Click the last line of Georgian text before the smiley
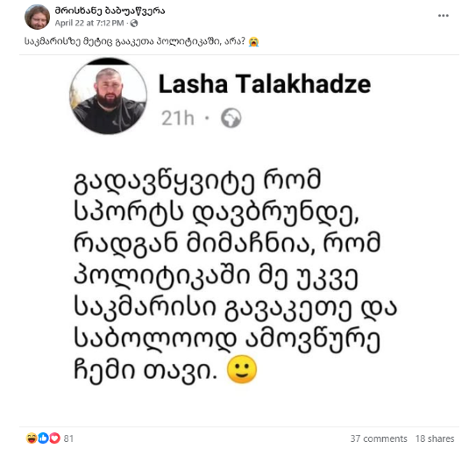Image resolution: width=476 pixels, height=456 pixels. click(146, 370)
